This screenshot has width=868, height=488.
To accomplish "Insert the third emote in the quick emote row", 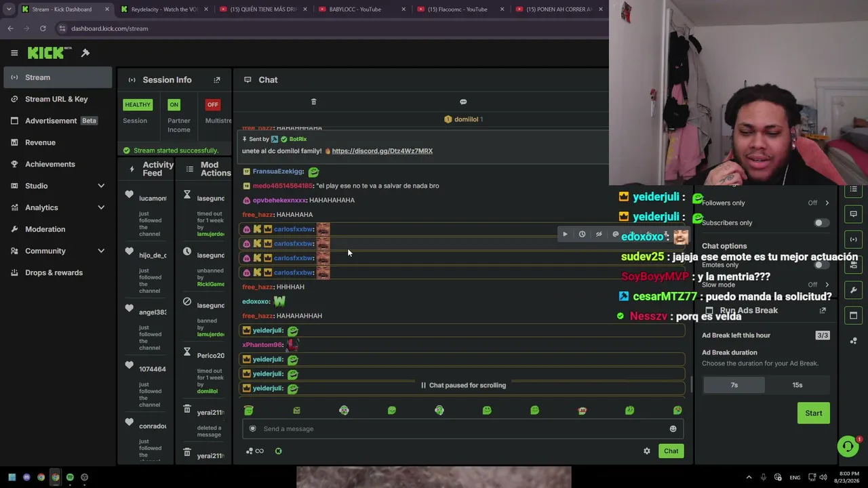I will (344, 410).
